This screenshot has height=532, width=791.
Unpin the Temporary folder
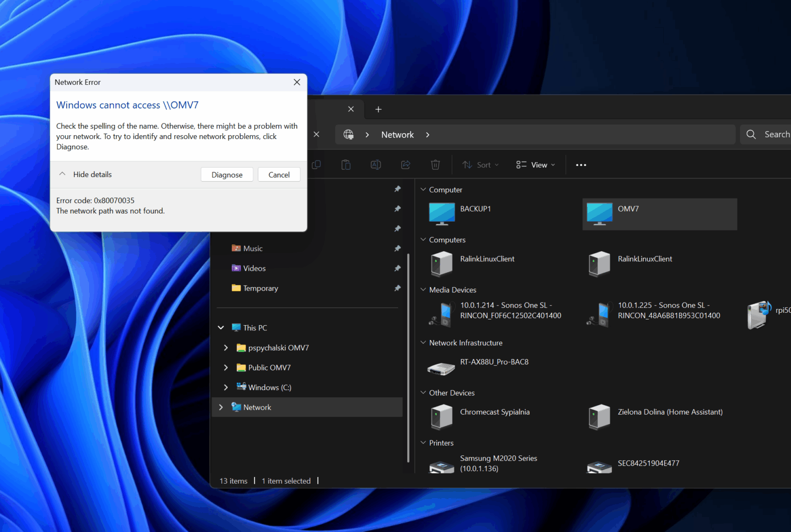click(x=397, y=288)
